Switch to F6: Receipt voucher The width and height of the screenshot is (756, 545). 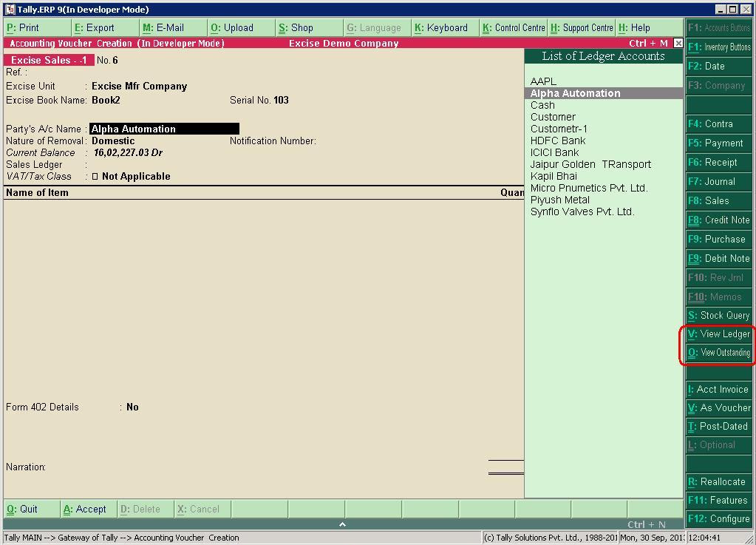coord(718,163)
